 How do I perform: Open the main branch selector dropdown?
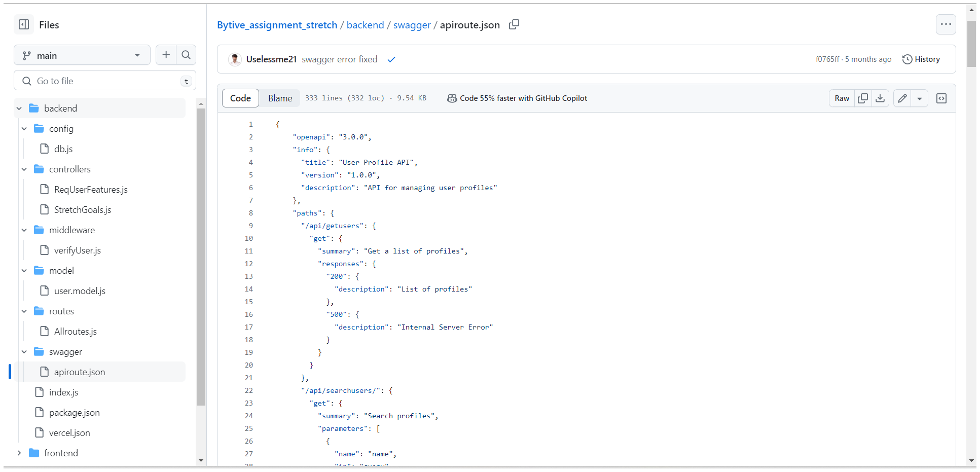point(82,55)
